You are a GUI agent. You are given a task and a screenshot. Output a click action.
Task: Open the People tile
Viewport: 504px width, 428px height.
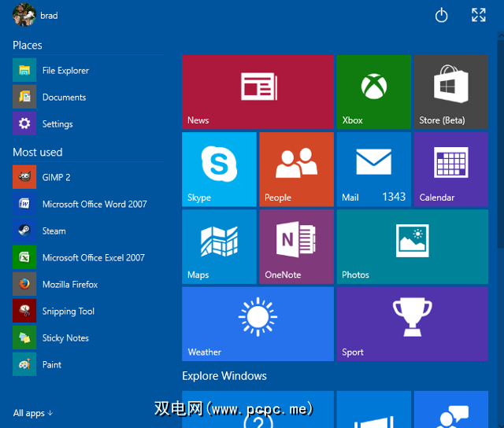[x=296, y=169]
